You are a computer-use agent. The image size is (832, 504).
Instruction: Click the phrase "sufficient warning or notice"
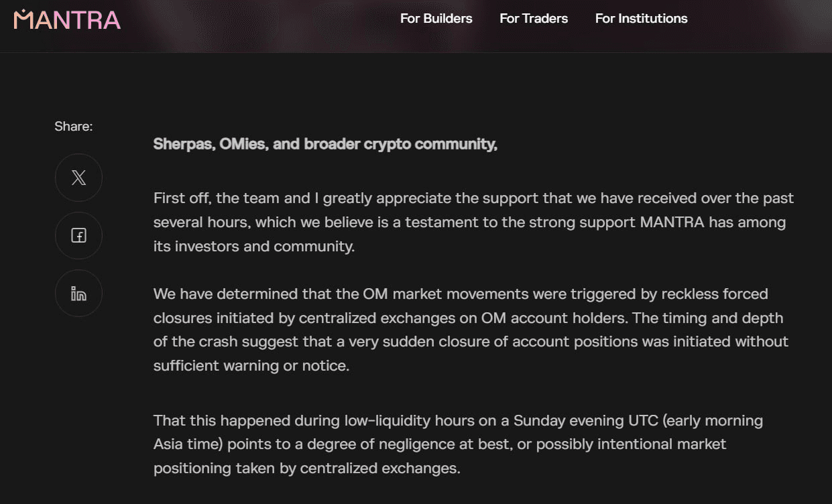(251, 366)
